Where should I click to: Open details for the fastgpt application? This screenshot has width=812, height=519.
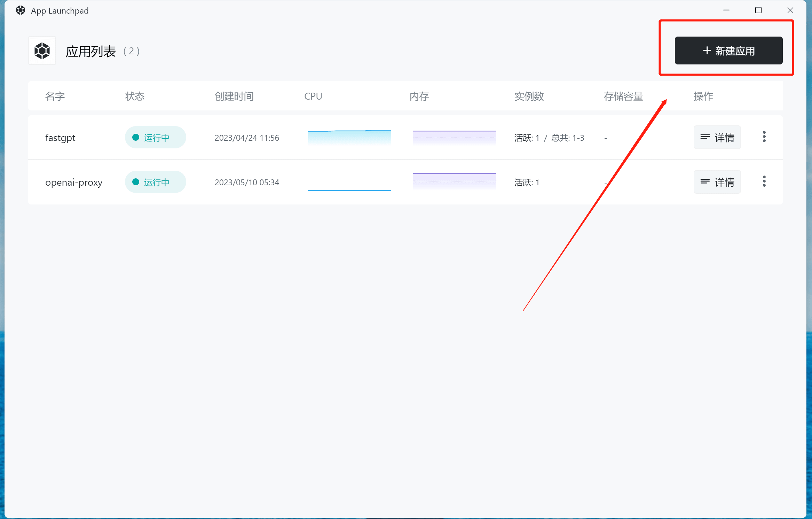point(717,137)
